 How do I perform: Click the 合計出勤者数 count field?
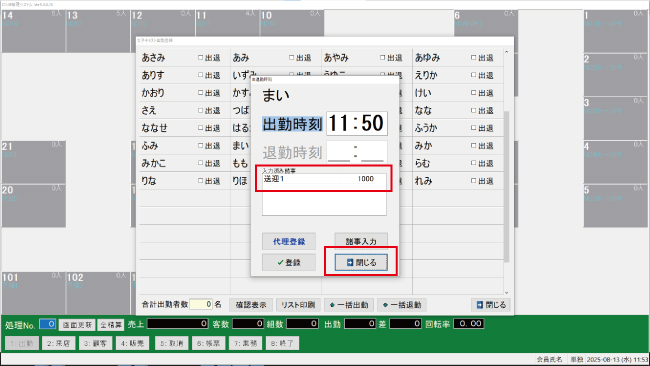point(201,305)
